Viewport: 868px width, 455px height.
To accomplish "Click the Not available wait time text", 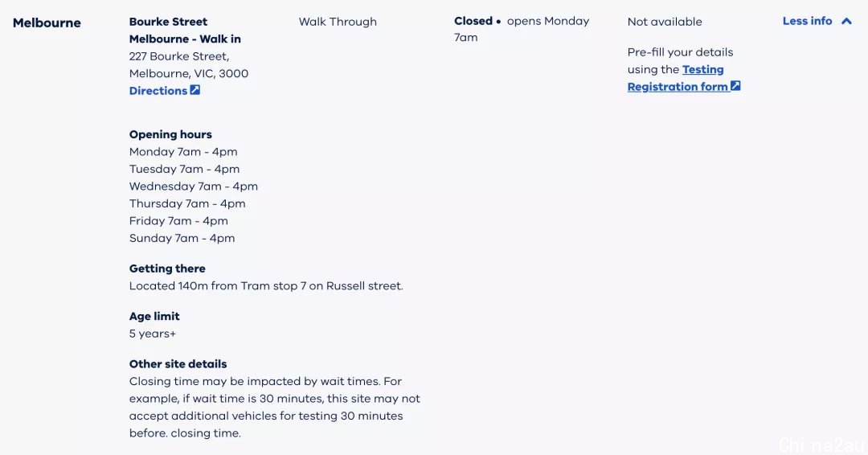I will [x=665, y=22].
